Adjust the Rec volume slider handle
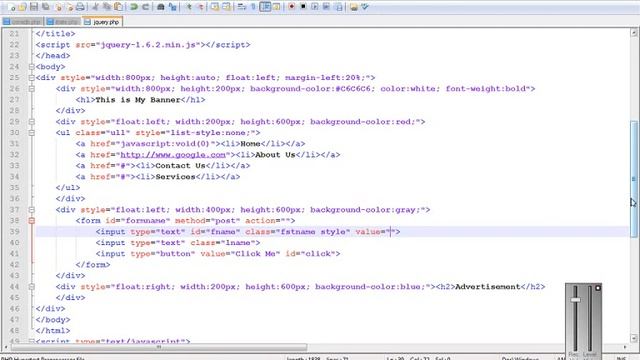The height and width of the screenshot is (360, 640). click(576, 300)
